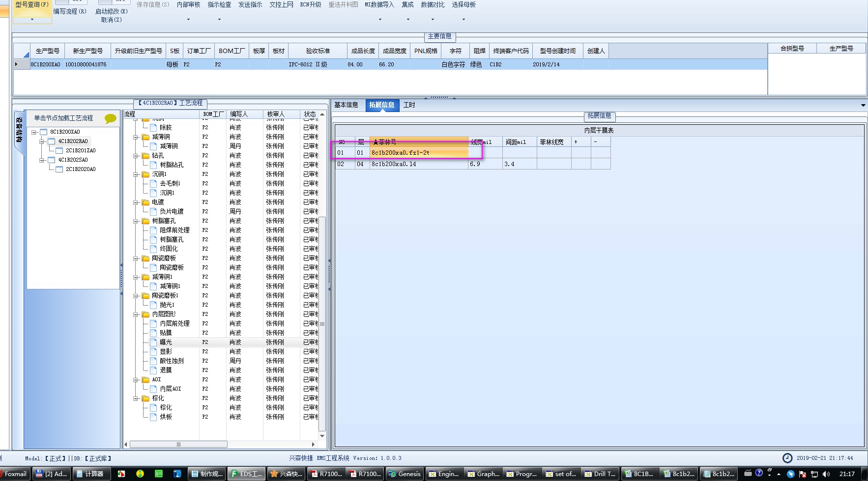The image size is (868, 481).
Task: Switch to the 拓展信息 tab
Action: point(382,105)
